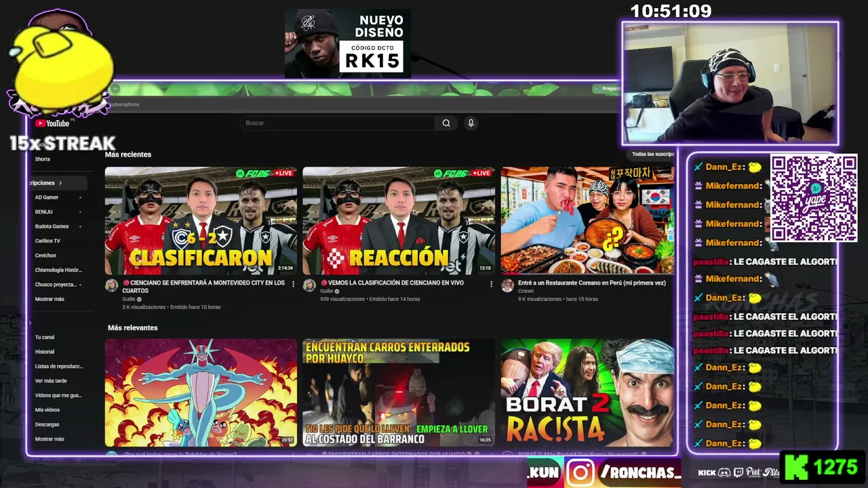Viewport: 868px width, 488px height.
Task: Open Cevichon subscription channel
Action: (x=45, y=256)
